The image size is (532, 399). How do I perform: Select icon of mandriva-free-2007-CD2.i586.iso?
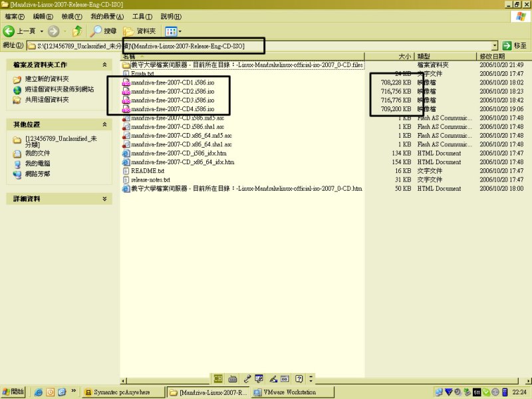[126, 91]
